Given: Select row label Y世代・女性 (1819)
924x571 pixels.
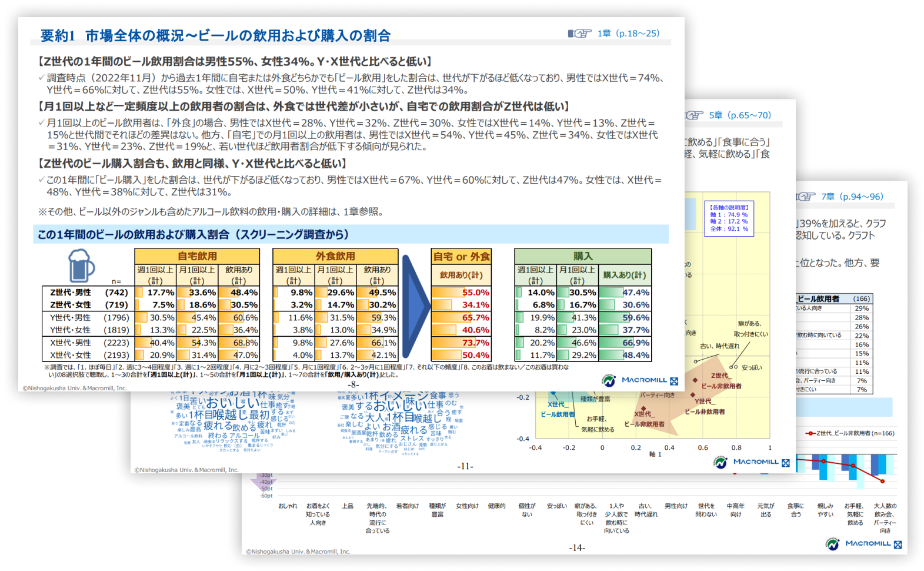Looking at the screenshot, I should [x=89, y=330].
